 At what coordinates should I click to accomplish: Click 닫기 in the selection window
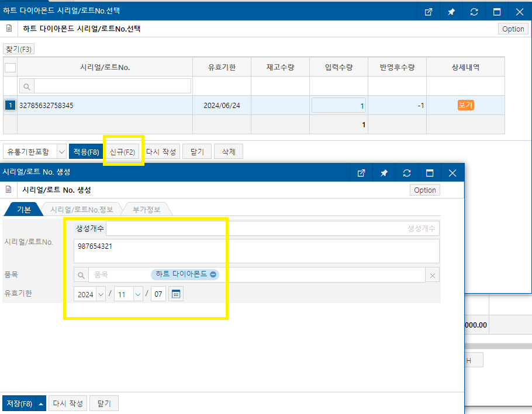pos(197,151)
